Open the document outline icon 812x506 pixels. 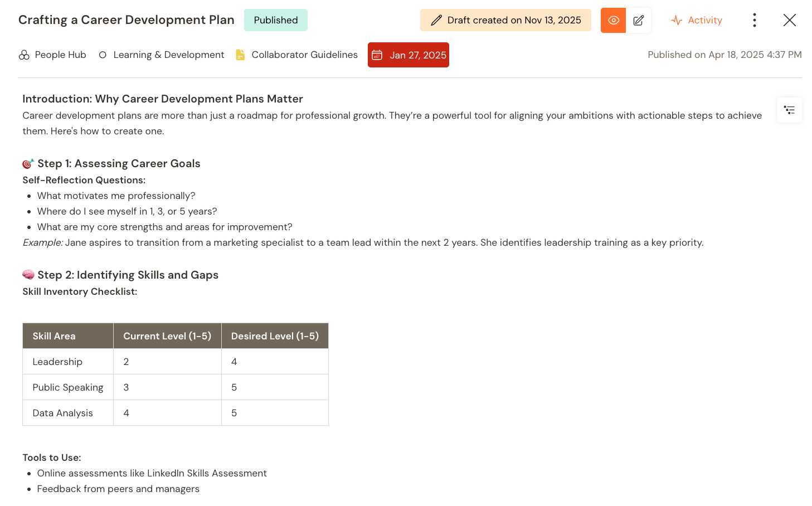789,110
